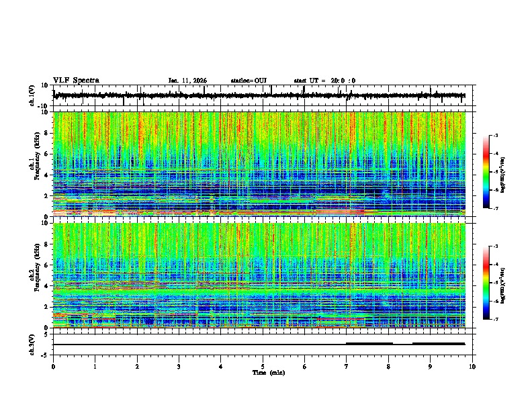
Task: Click time axis tick label "0"
Action: click(53, 367)
